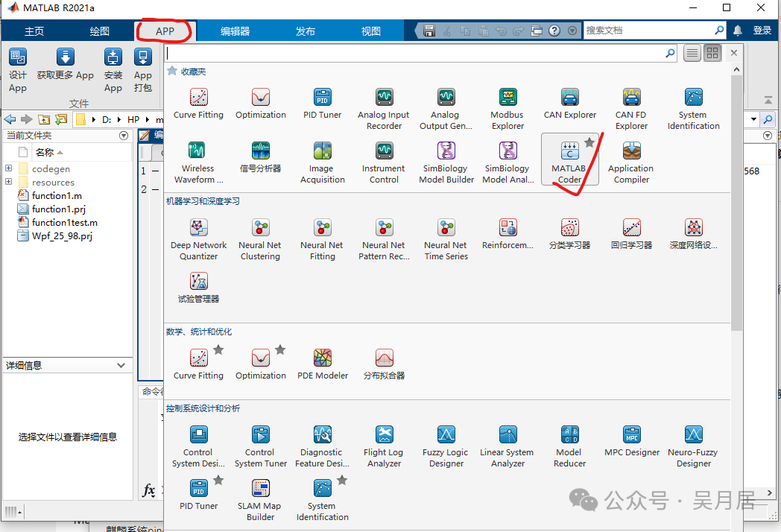Launch Modbus Explorer app

tap(508, 109)
